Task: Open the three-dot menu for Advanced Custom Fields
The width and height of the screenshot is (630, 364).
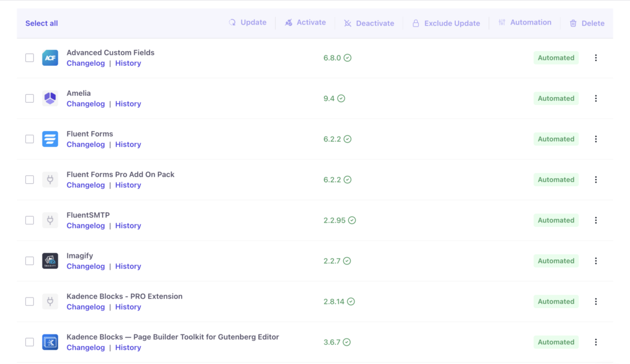Action: 596,58
